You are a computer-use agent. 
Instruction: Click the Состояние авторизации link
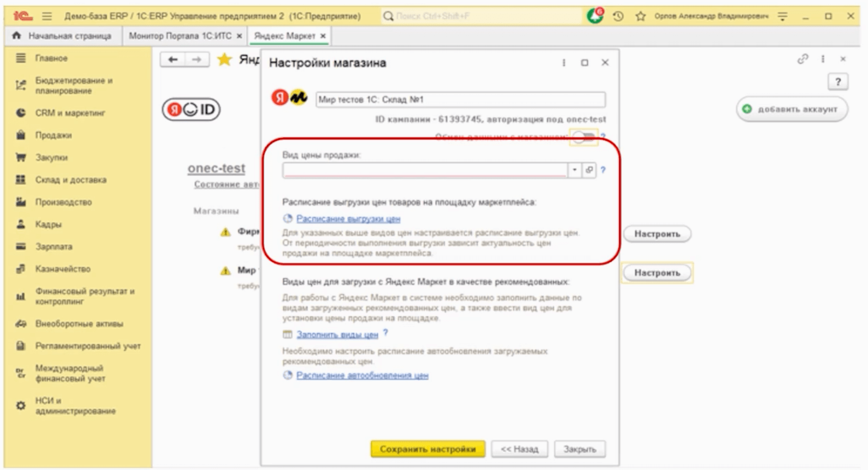click(227, 184)
